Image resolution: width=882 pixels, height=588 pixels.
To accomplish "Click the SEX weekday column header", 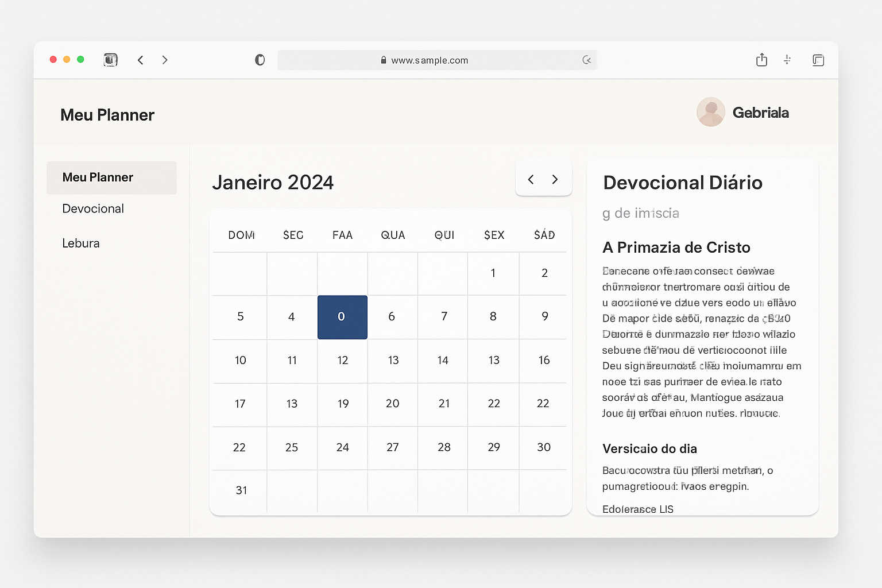I will [x=494, y=235].
